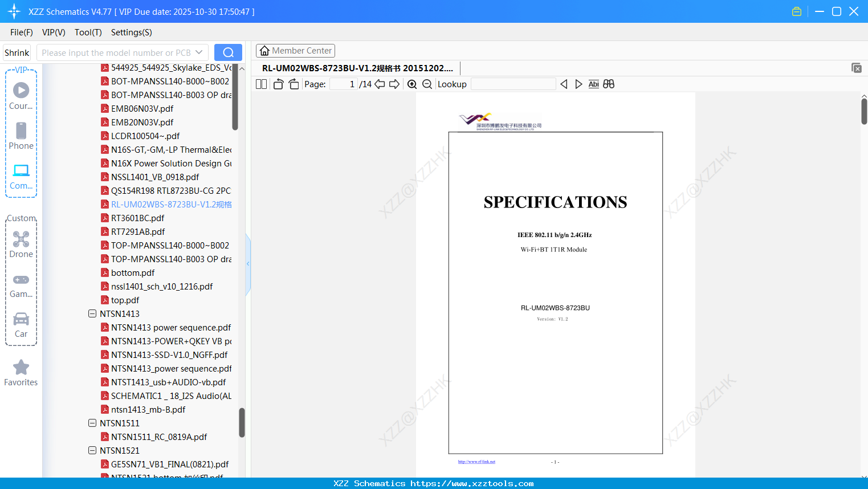Open QS154R198 RTL8723BU-CG file
This screenshot has height=489, width=868.
pyautogui.click(x=171, y=190)
